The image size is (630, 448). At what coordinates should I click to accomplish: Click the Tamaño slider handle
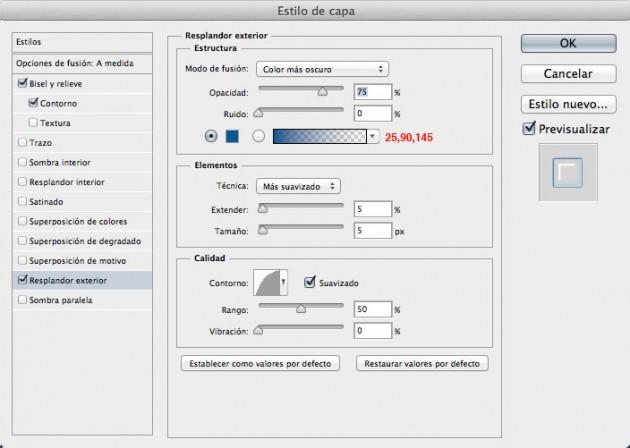263,230
